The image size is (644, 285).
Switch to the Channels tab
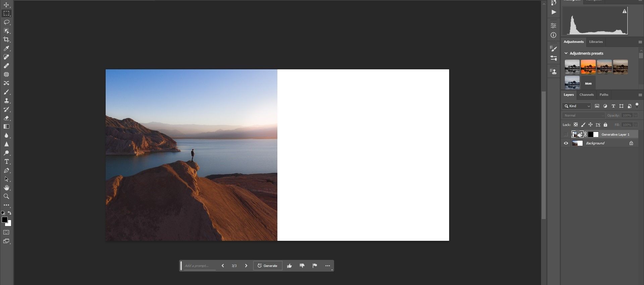[587, 95]
